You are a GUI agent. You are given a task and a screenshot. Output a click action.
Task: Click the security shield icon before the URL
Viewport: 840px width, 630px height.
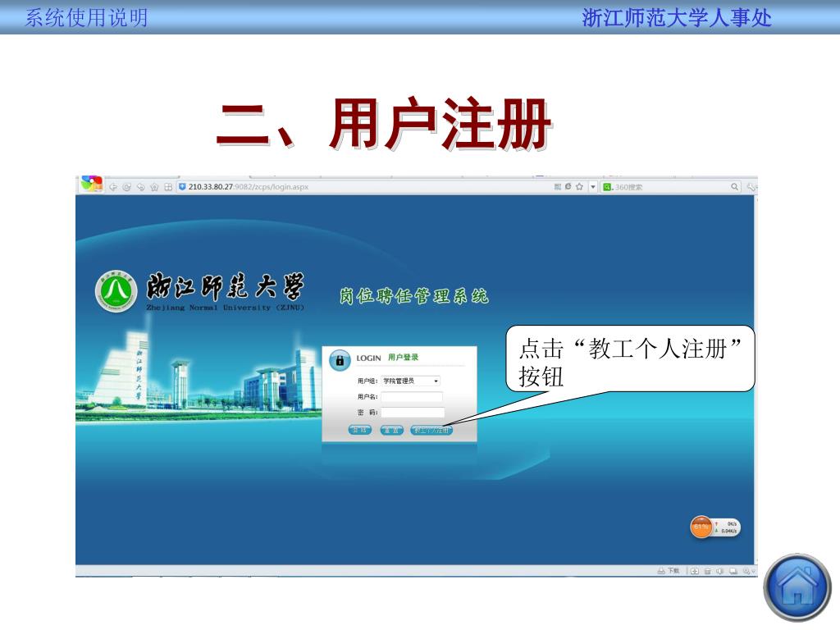pos(182,186)
